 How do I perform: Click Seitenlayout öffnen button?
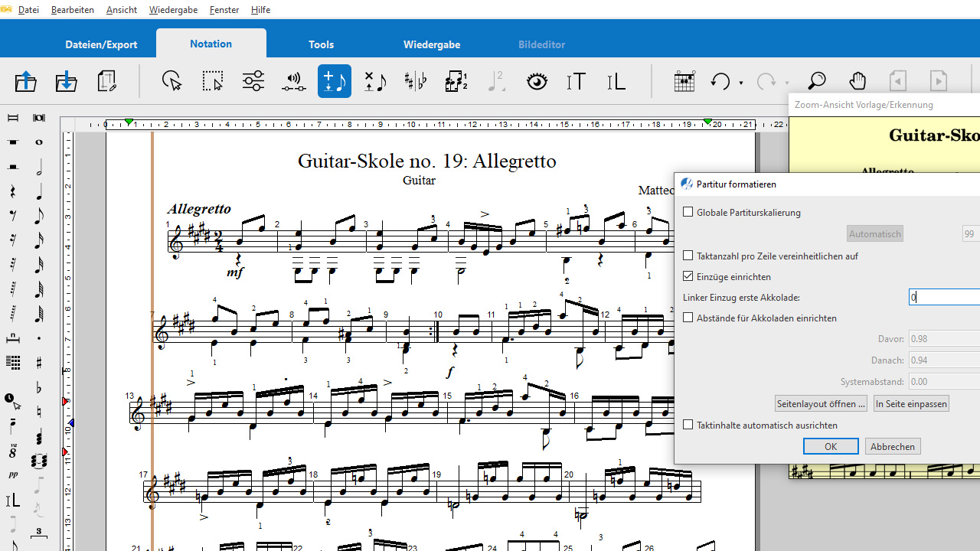[821, 403]
